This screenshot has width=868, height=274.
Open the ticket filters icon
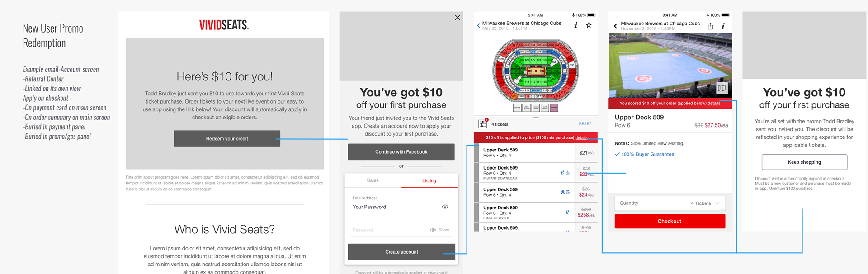click(483, 123)
